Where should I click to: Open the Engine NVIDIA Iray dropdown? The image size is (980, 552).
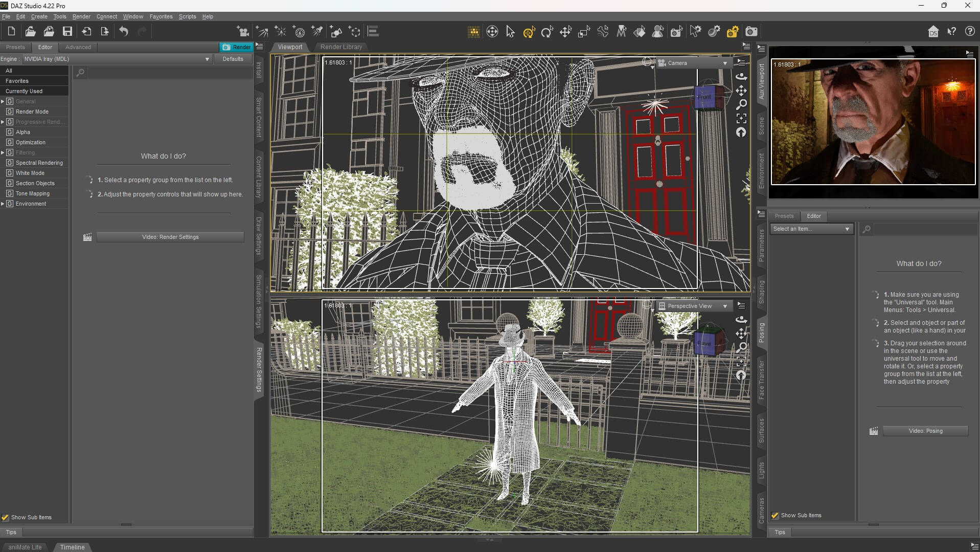coord(117,59)
